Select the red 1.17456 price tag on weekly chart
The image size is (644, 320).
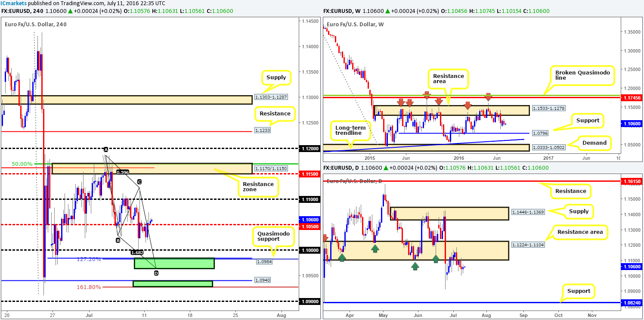[x=632, y=98]
